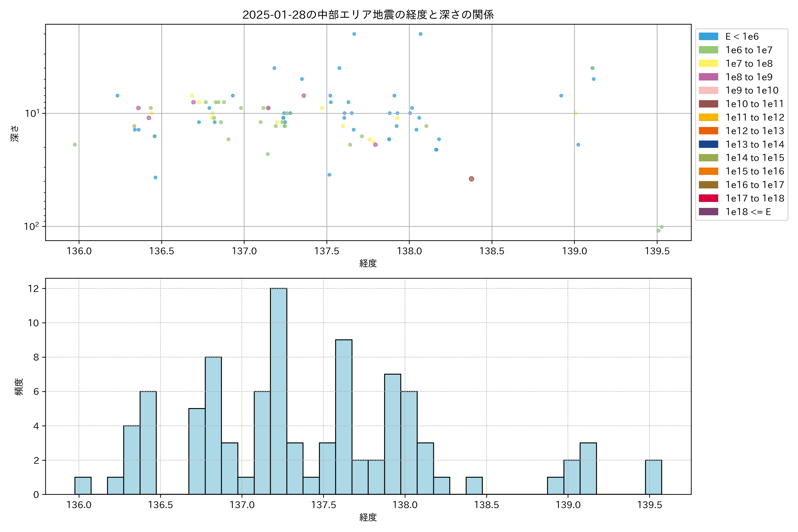
Task: Click the 経度 x-axis label under scatter plot
Action: [x=368, y=263]
